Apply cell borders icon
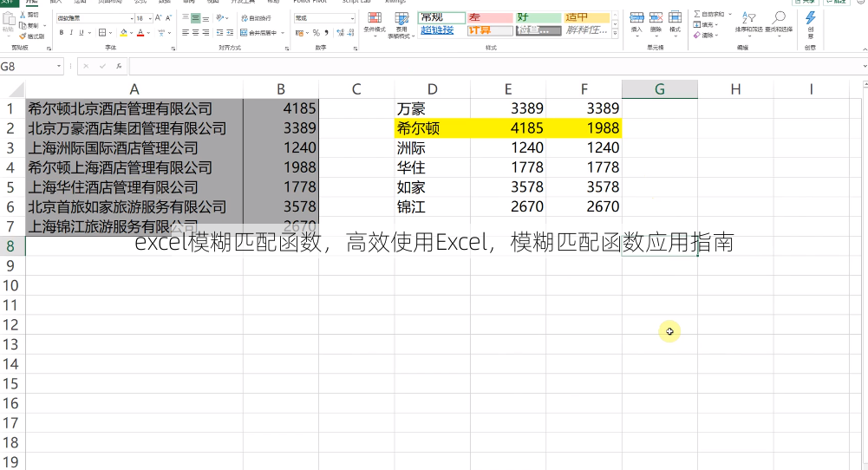868x470 pixels. point(101,33)
